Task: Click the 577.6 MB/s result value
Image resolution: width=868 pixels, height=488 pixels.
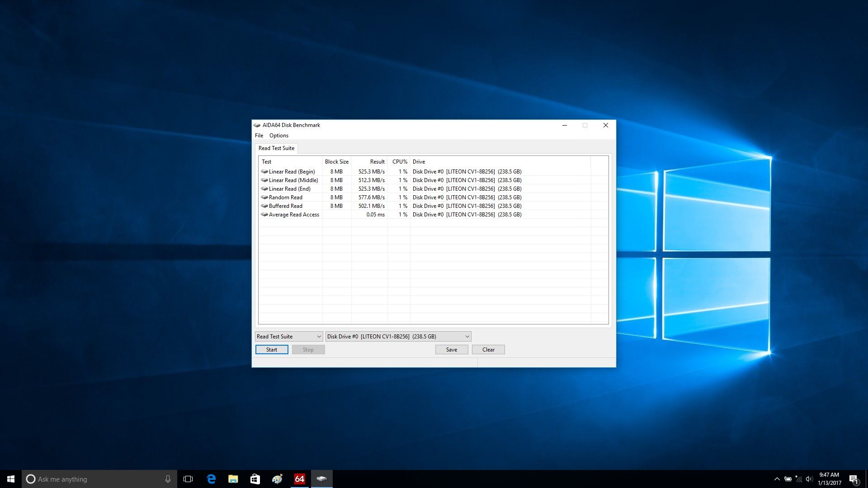Action: (372, 197)
